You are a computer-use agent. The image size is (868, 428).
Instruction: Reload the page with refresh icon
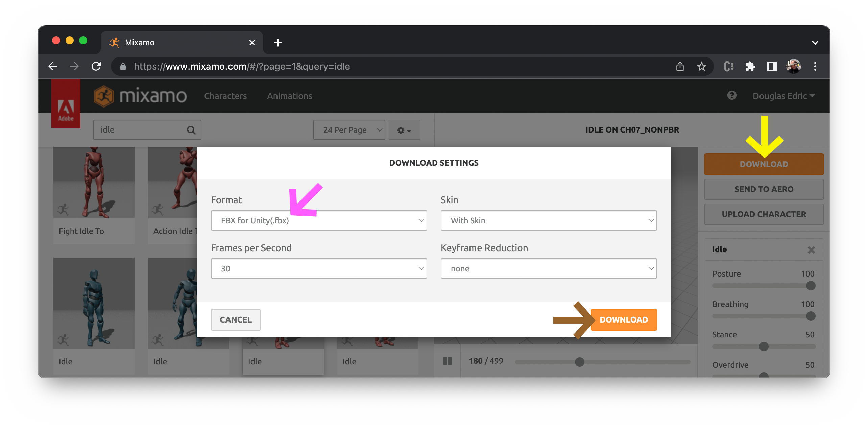point(96,66)
